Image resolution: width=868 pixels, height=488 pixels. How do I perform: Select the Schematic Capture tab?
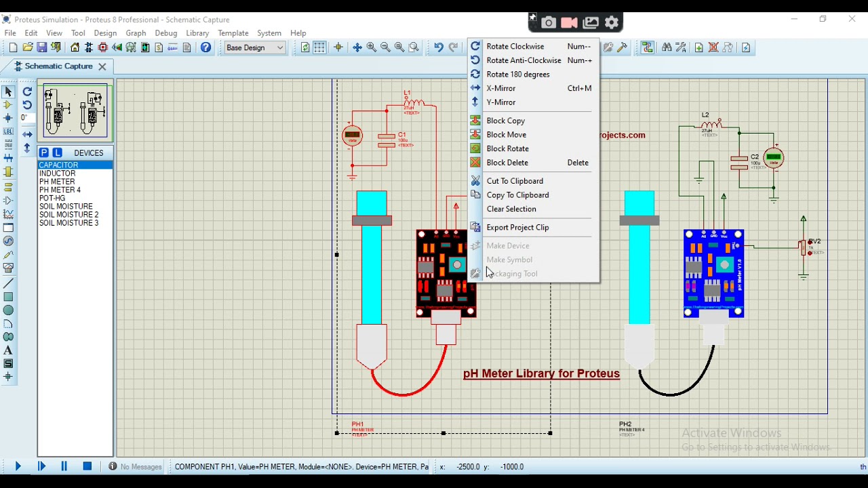click(x=58, y=66)
